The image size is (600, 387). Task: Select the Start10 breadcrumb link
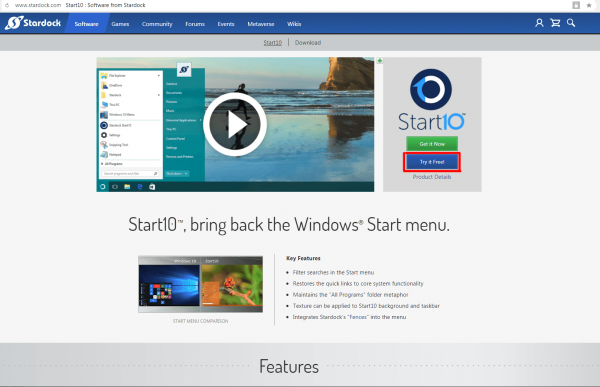coord(272,42)
